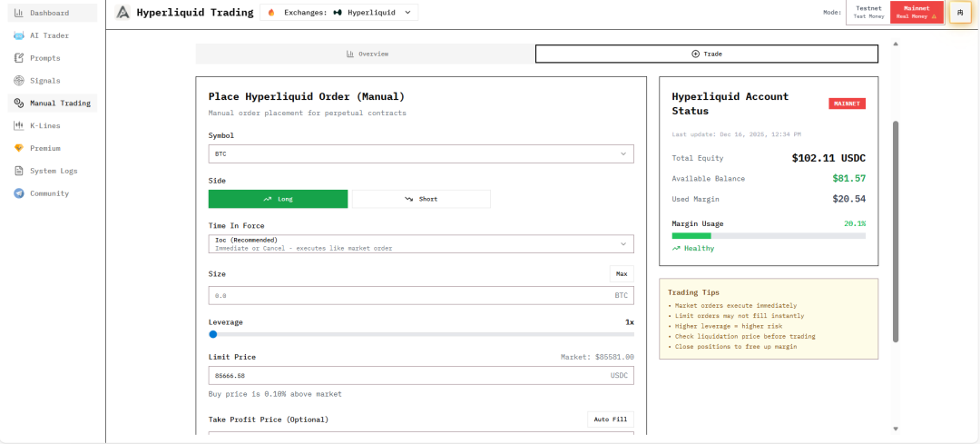Click the System Logs icon
The image size is (980, 444).
click(19, 171)
